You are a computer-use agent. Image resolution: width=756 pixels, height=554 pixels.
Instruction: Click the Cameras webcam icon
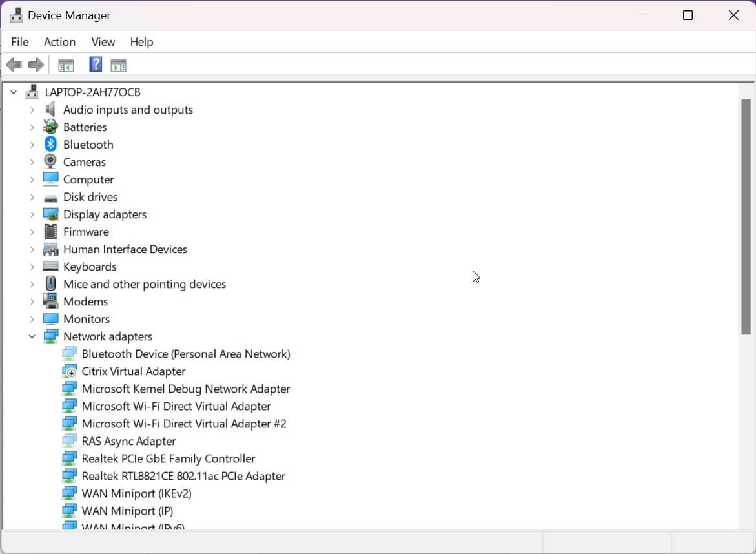50,161
